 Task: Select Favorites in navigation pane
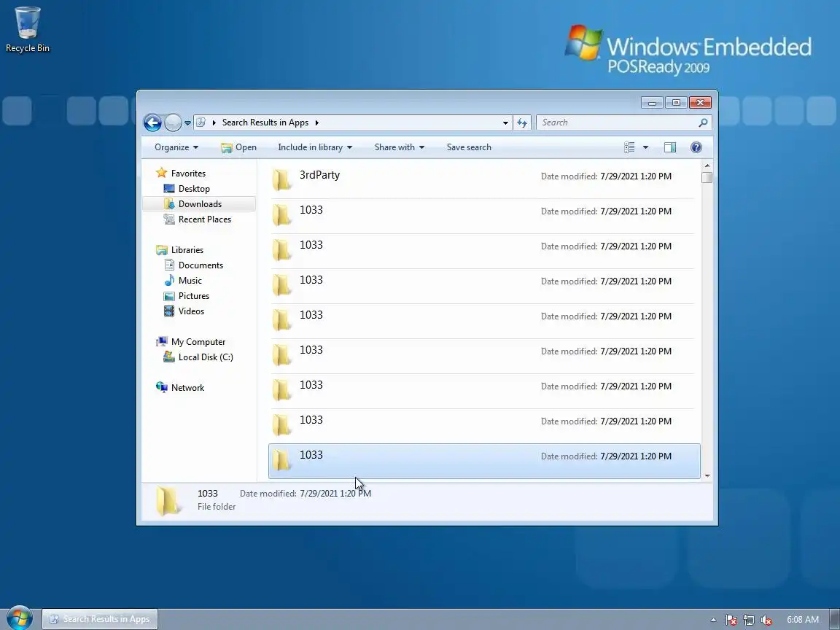(188, 174)
